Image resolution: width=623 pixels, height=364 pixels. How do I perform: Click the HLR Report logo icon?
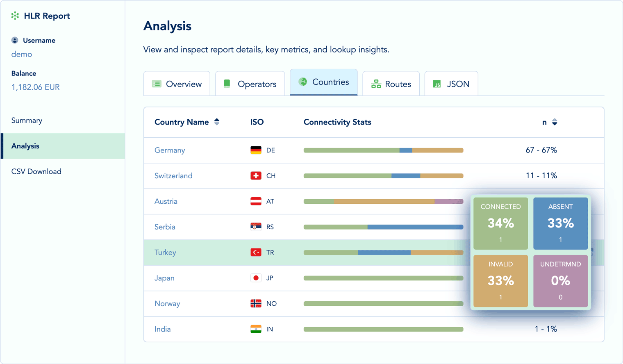click(15, 16)
